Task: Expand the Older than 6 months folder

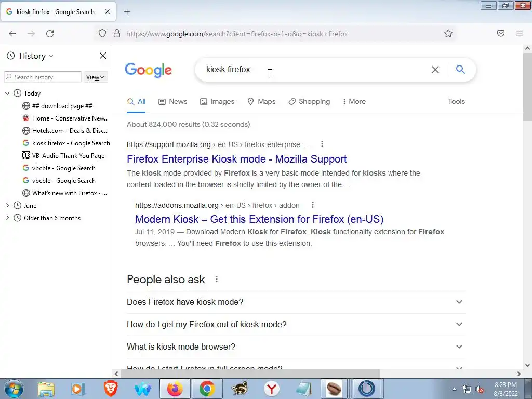Action: [x=7, y=218]
